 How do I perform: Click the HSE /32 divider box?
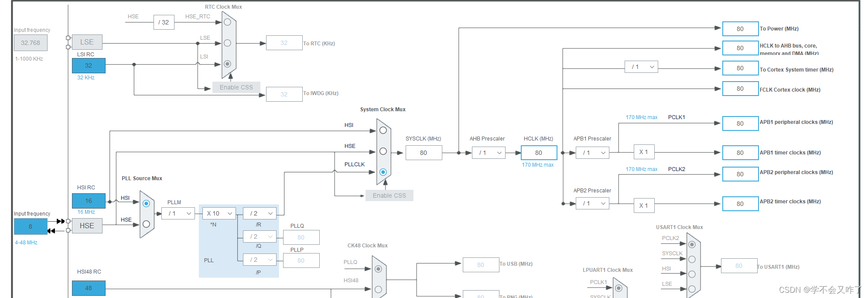(164, 22)
